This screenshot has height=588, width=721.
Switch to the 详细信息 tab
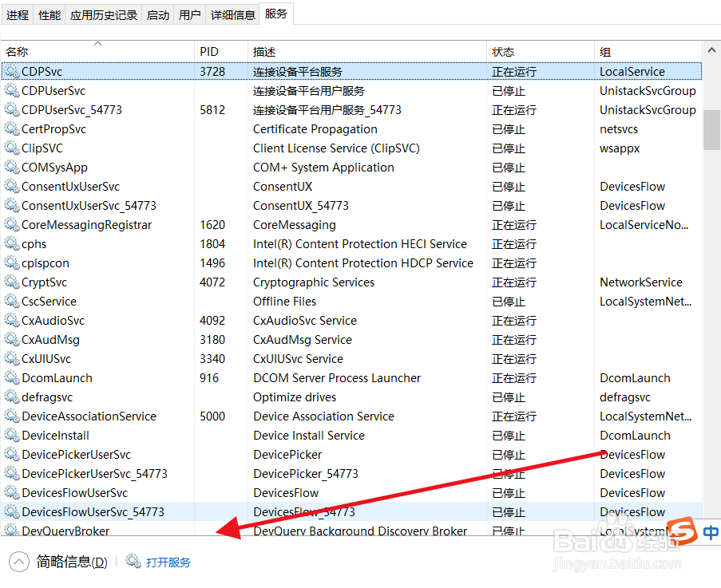[x=232, y=13]
